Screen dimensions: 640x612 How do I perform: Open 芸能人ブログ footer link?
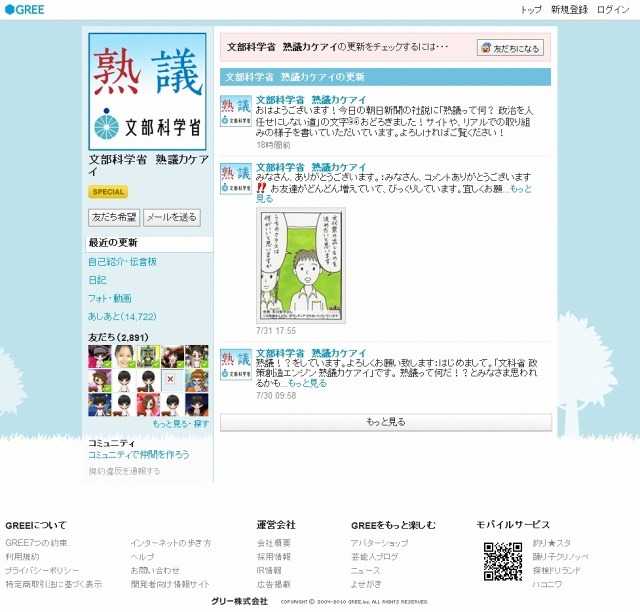point(374,557)
